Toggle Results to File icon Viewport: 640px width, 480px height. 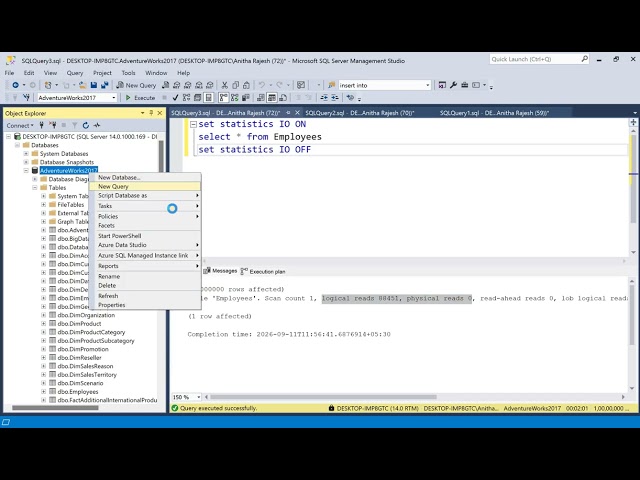coord(283,98)
